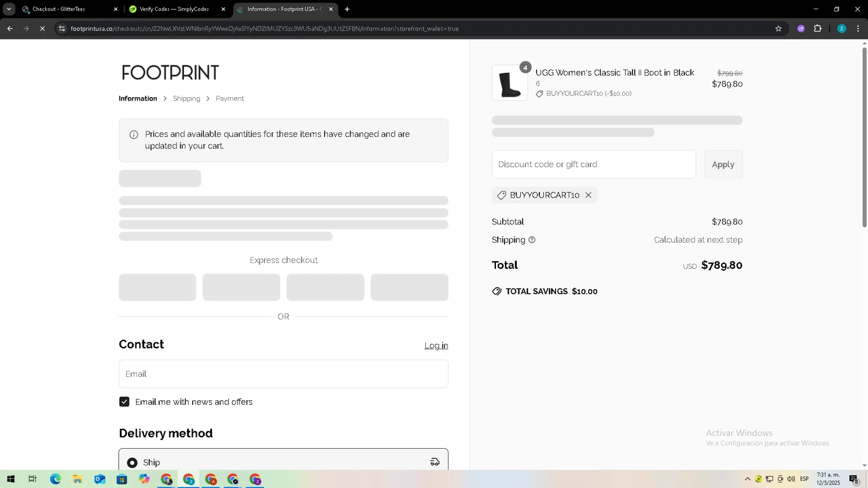Close the Footprint USA tab
This screenshot has width=868, height=488.
tap(331, 9)
